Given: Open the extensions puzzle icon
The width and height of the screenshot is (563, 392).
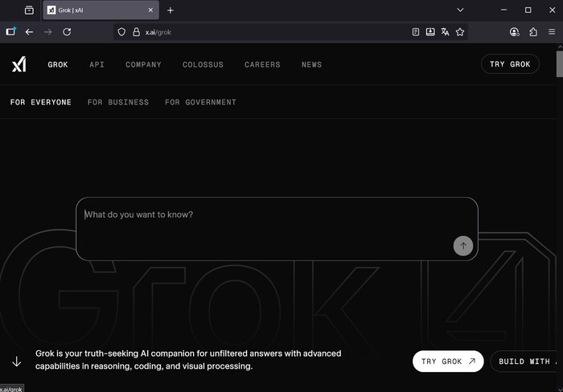Looking at the screenshot, I should pos(533,32).
